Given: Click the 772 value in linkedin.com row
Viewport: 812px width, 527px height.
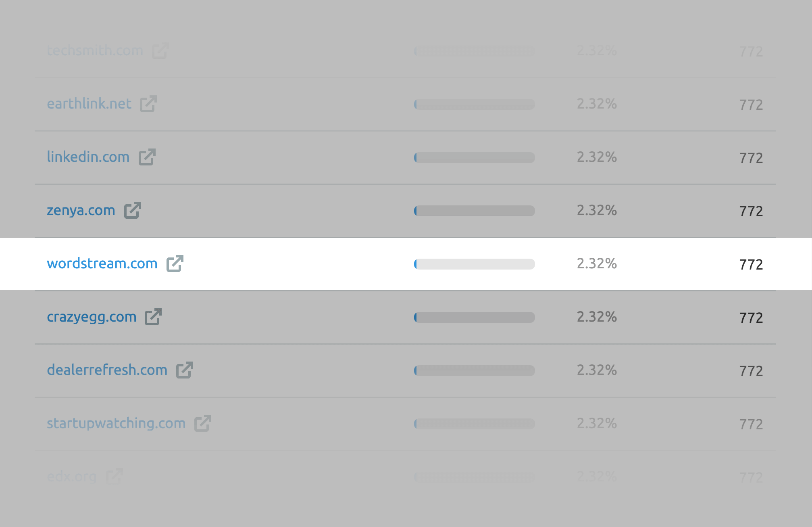Looking at the screenshot, I should [x=751, y=158].
